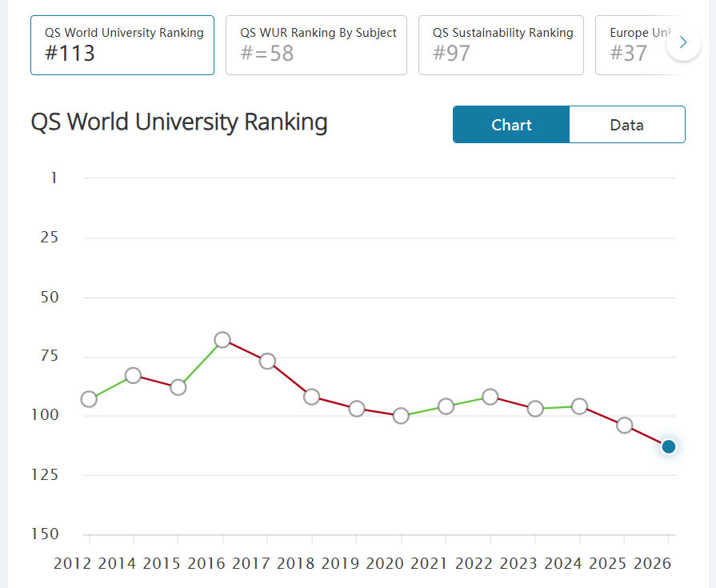This screenshot has width=716, height=588.
Task: Click the 2016 peak data point
Action: 222,340
